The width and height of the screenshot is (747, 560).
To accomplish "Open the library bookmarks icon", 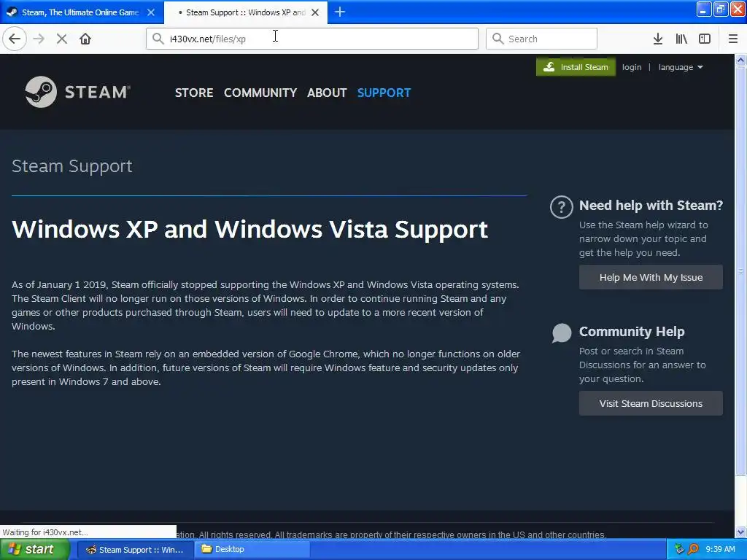I will pyautogui.click(x=681, y=39).
